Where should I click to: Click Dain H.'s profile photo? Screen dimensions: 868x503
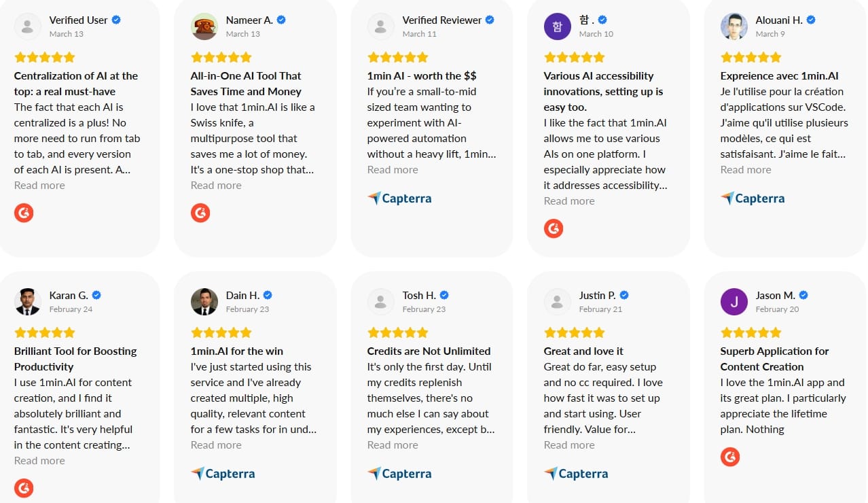204,302
